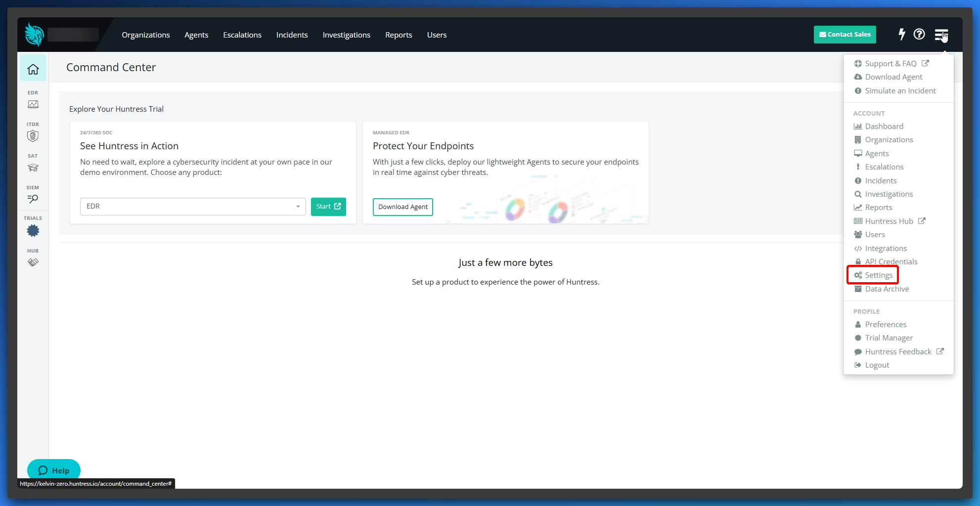
Task: Click the Protect Your Endpoints heading
Action: point(423,146)
